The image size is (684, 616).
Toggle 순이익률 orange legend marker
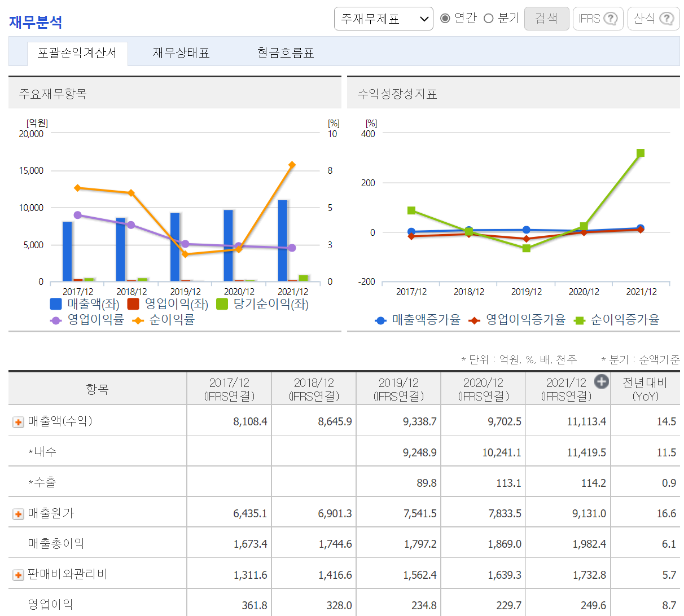(x=138, y=320)
